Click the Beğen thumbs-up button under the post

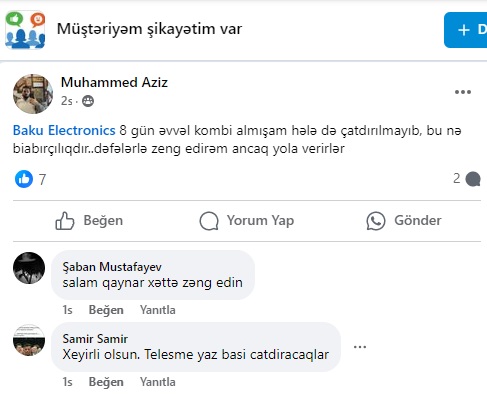[89, 221]
